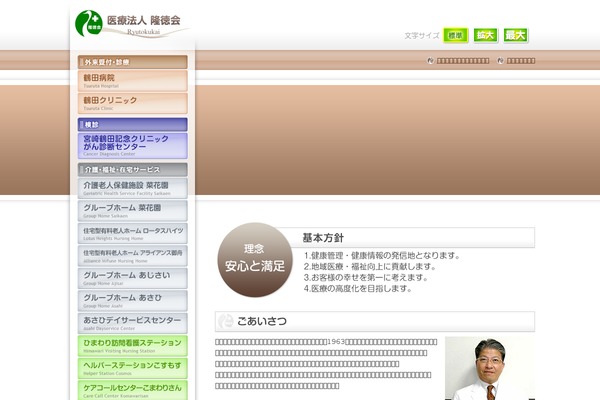This screenshot has height=400, width=600.
Task: Click the 理念 安心と満足 circle graphic
Action: point(255,260)
